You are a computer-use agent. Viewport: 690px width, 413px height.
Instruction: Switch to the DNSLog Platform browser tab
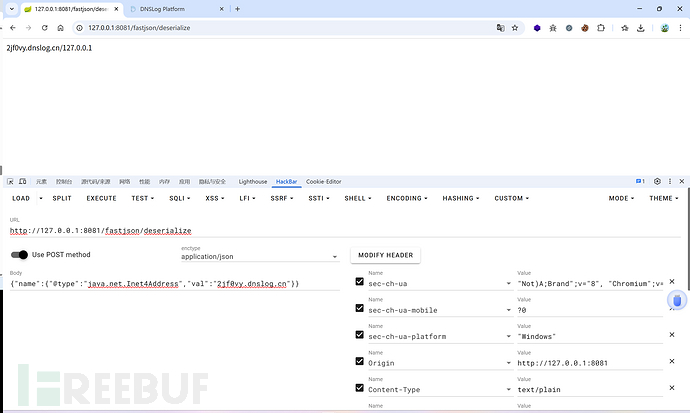pyautogui.click(x=168, y=8)
